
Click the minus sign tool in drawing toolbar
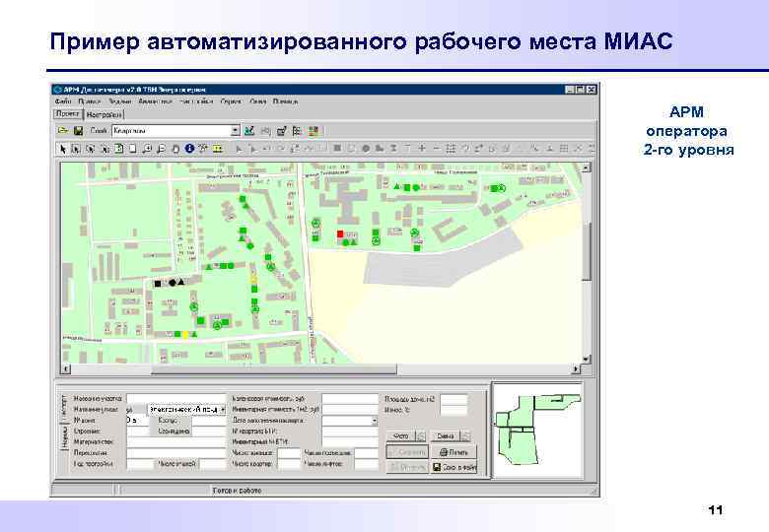tap(436, 148)
